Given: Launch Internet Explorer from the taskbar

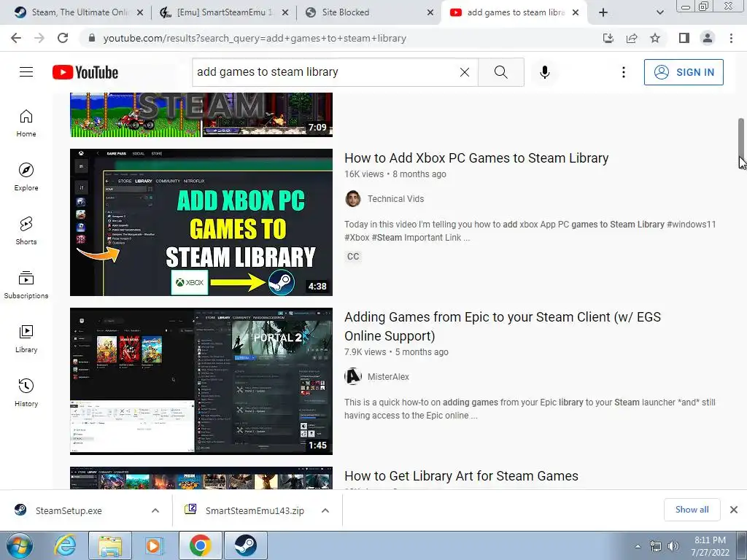Looking at the screenshot, I should click(x=65, y=545).
